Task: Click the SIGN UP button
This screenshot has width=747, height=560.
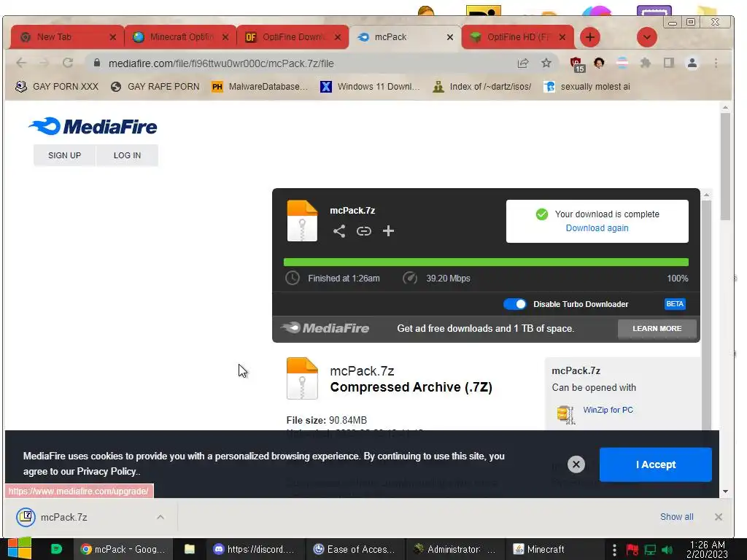Action: pyautogui.click(x=64, y=155)
